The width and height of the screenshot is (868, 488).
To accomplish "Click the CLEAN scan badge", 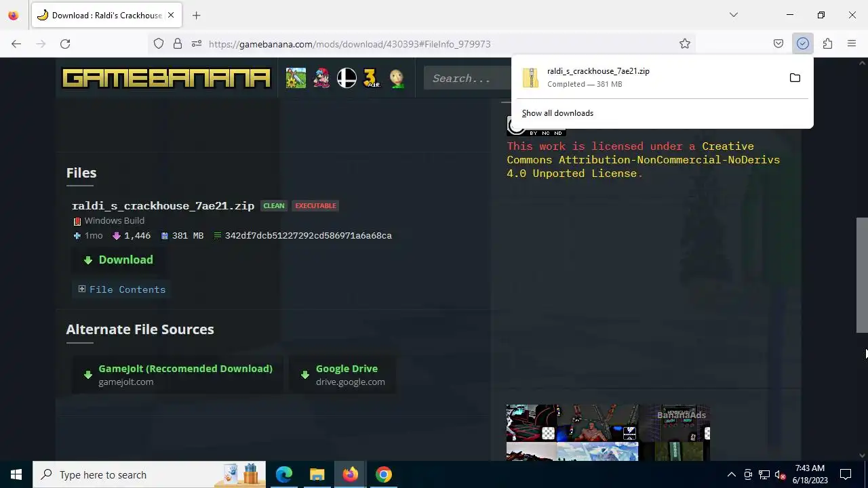I will pyautogui.click(x=274, y=205).
